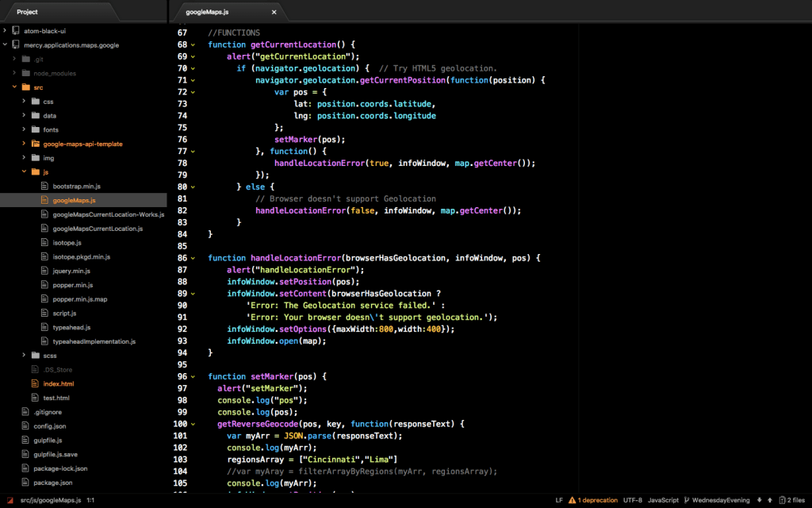Select the googleMaps.js editor tab
Viewport: 812px width, 508px height.
click(x=208, y=12)
